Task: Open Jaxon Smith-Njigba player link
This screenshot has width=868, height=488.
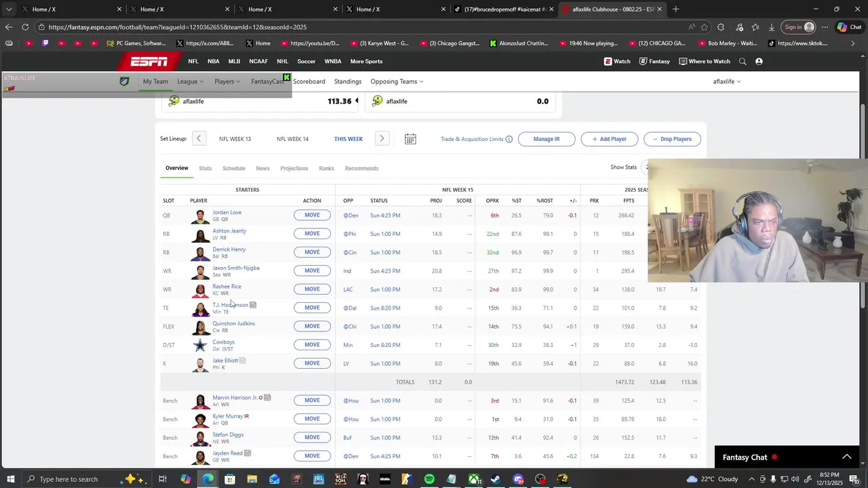Action: [x=236, y=268]
